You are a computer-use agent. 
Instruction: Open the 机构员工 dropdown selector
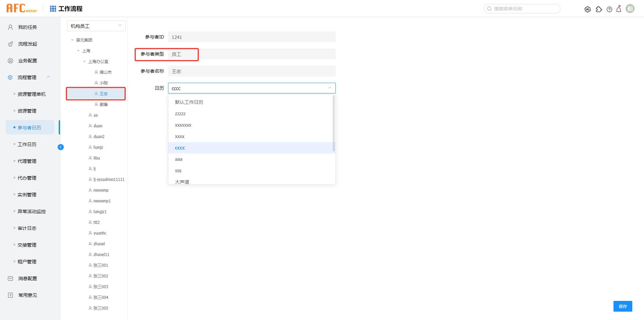96,26
